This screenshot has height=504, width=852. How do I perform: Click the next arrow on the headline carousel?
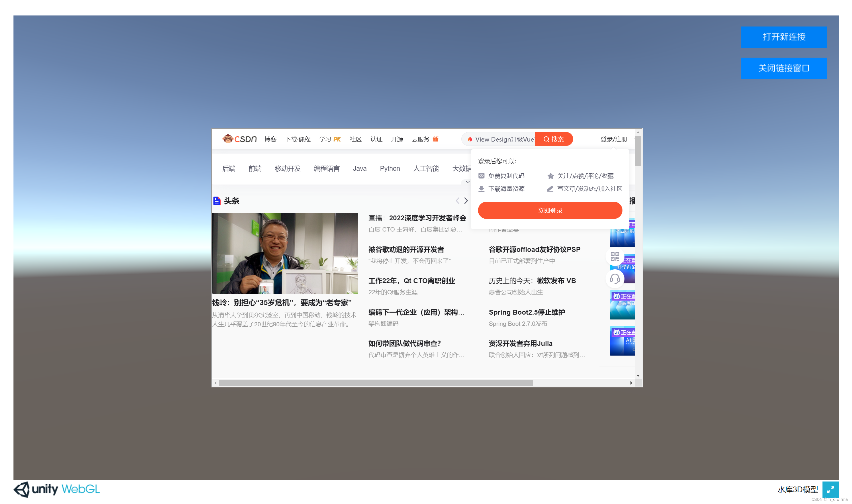466,201
